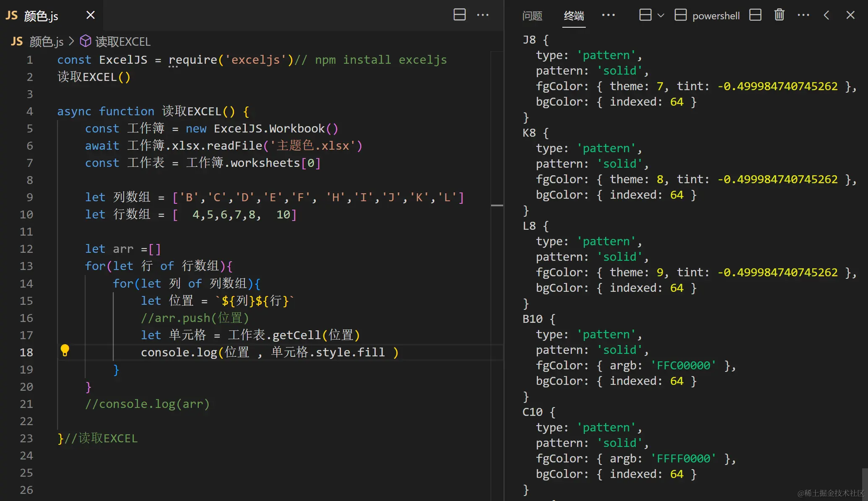Open the terminal launch profile dropdown
This screenshot has width=868, height=501.
click(662, 15)
